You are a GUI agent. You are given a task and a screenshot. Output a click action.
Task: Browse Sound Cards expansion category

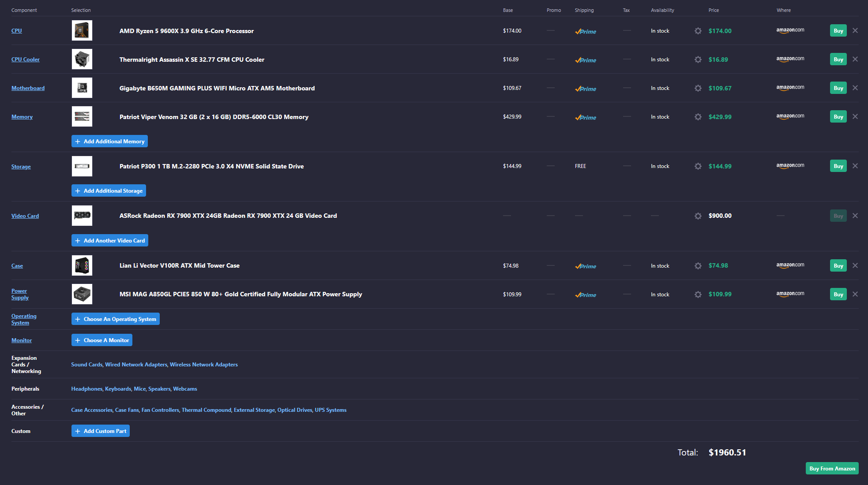coord(87,365)
